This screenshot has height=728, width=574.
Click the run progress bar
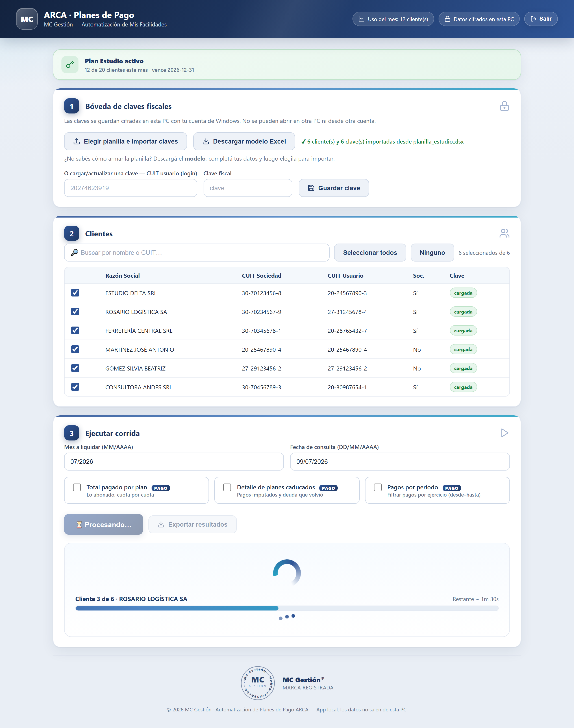click(x=287, y=608)
